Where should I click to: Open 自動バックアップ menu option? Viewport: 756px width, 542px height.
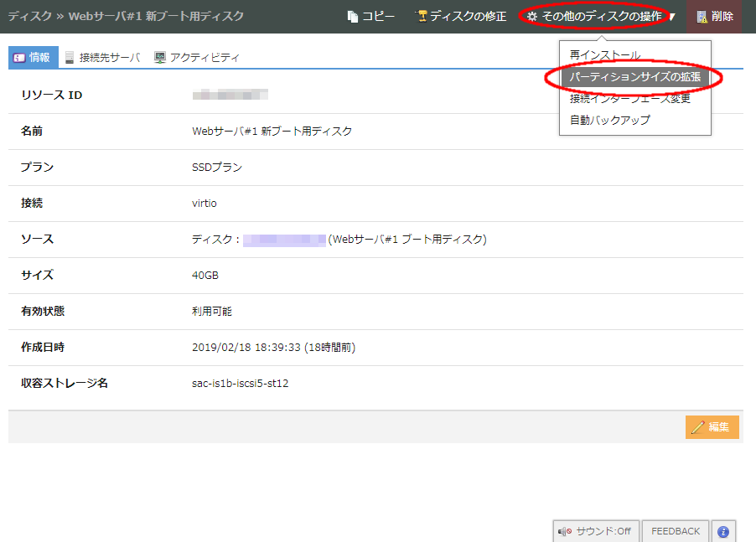tap(609, 121)
